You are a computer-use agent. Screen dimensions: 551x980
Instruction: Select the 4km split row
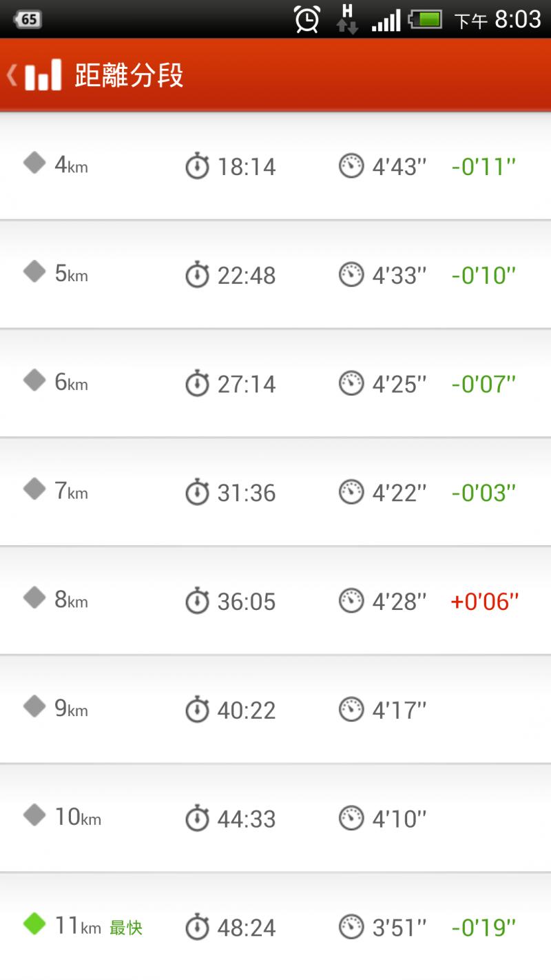point(275,166)
